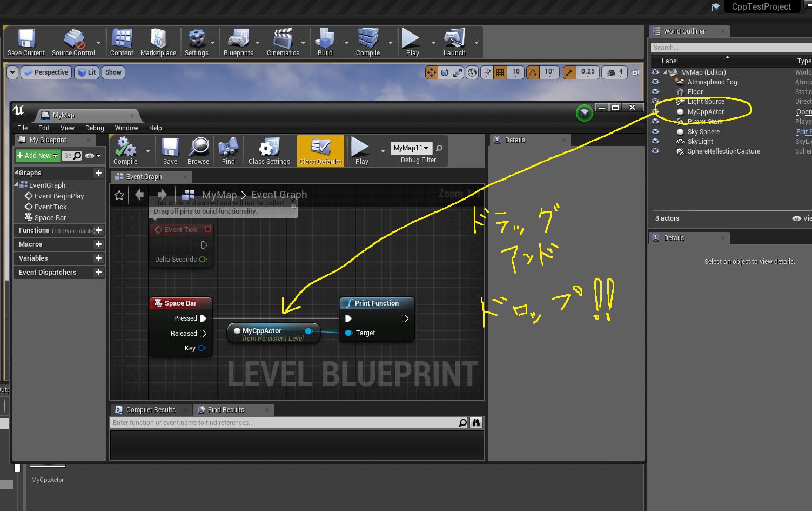Open Launch options dropdown arrow
The width and height of the screenshot is (812, 511).
476,43
